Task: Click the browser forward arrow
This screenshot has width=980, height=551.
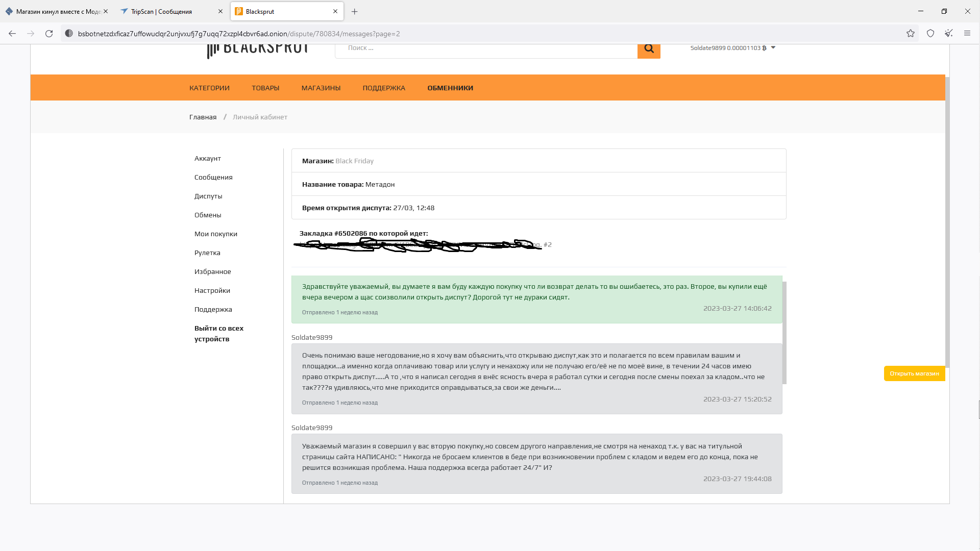Action: point(31,34)
